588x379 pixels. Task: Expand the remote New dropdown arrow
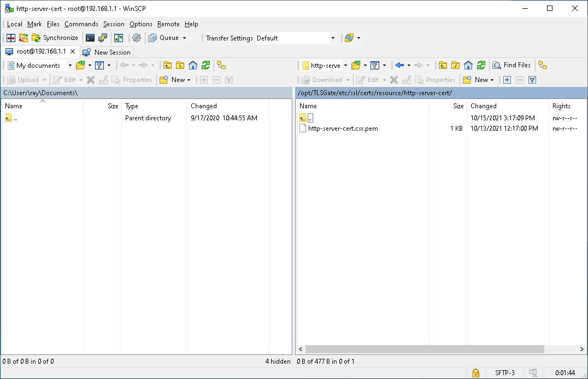[x=492, y=80]
